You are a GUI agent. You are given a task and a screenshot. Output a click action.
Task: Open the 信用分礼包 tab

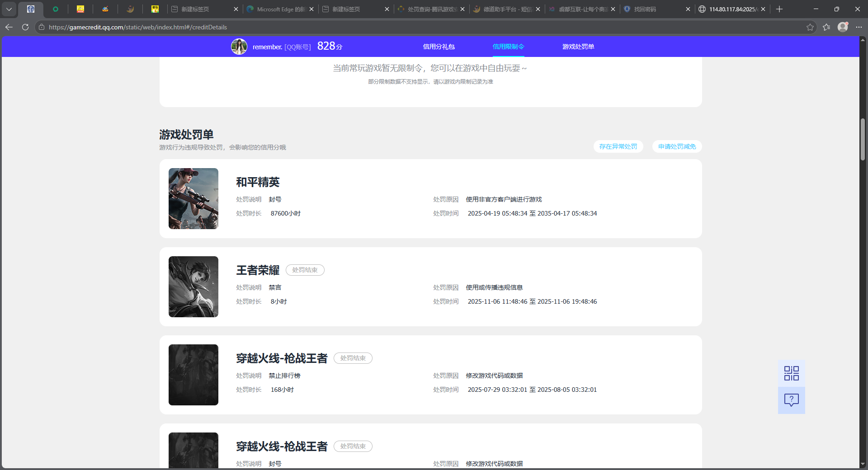pyautogui.click(x=439, y=46)
